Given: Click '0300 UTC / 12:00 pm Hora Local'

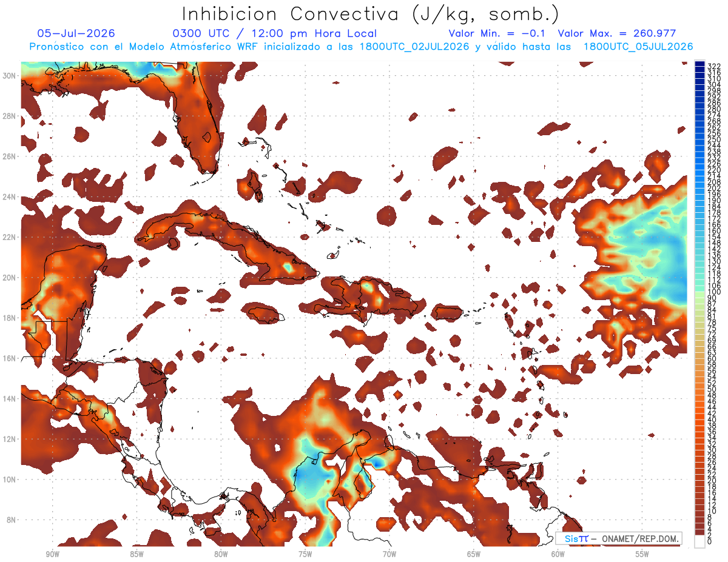Looking at the screenshot, I should pos(274,34).
